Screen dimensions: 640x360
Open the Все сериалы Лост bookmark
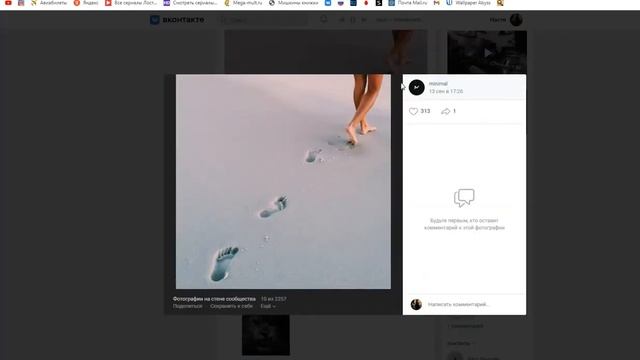[131, 3]
